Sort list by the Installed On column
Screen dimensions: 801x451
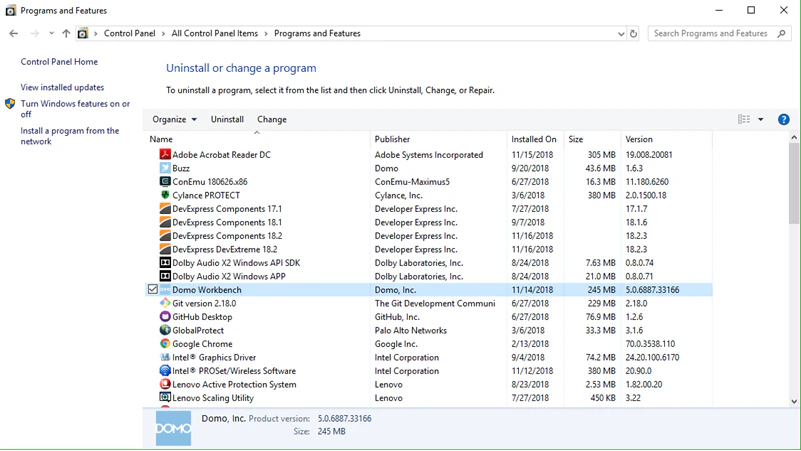(534, 139)
